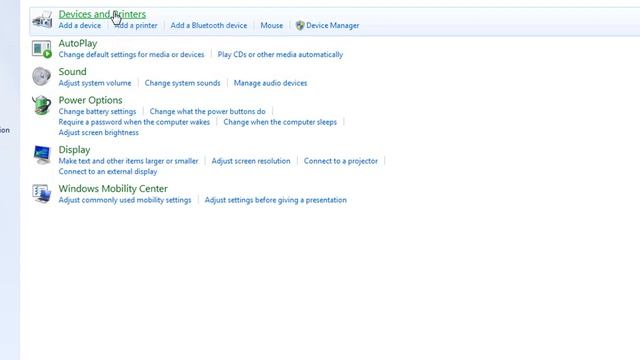Viewport: 640px width, 360px height.
Task: Open Windows Mobility Center heading
Action: [x=113, y=189]
